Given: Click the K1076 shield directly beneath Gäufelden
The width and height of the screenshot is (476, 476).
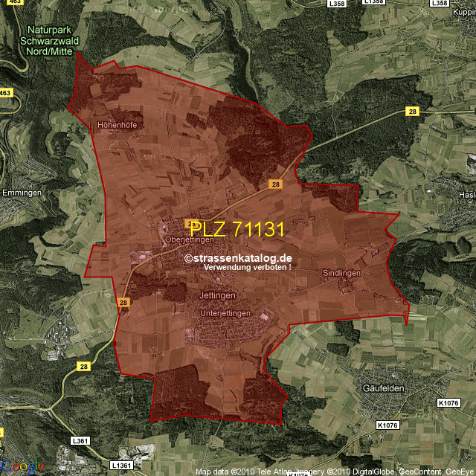Looking at the screenshot, I should [387, 425].
